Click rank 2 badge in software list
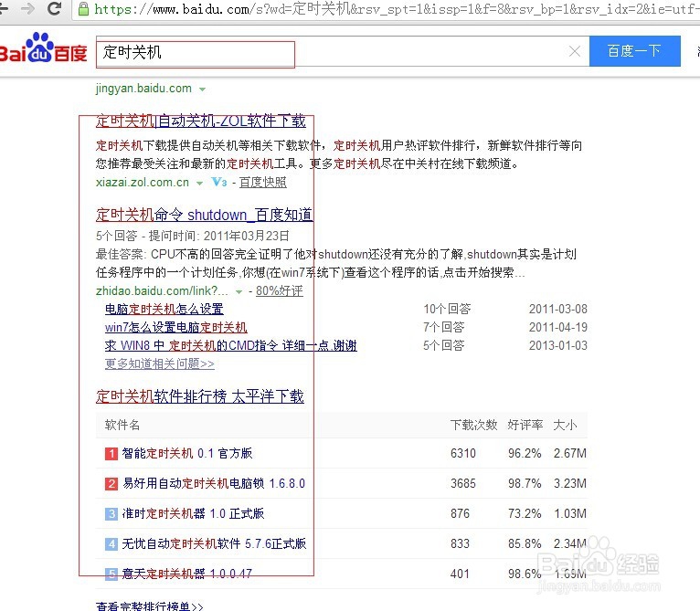Image resolution: width=700 pixels, height=611 pixels. 111,484
